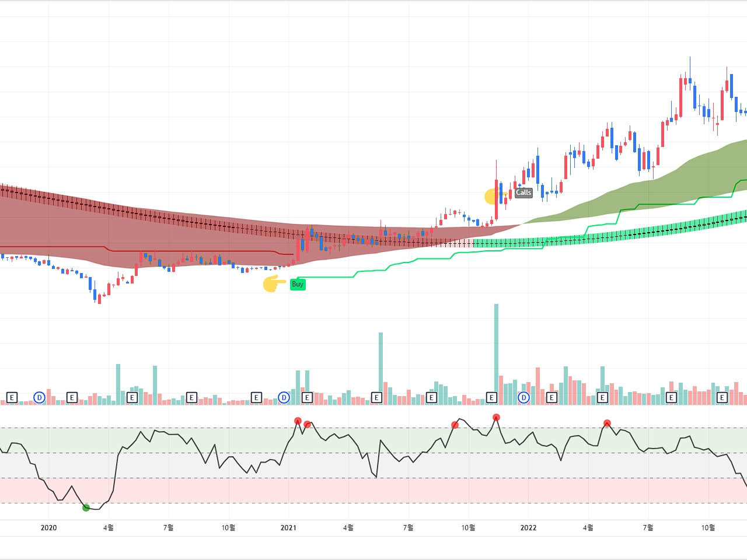Click the tall green volume bar in April 2020

point(118,384)
